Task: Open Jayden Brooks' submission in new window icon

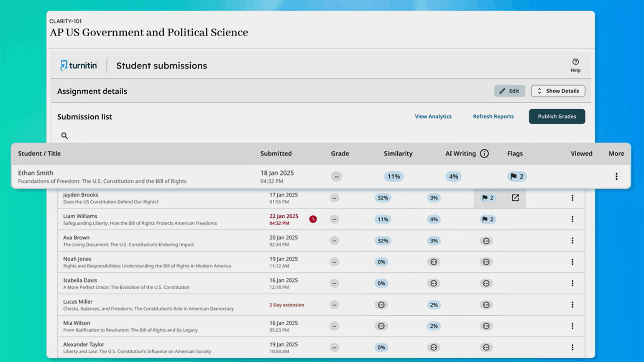Action: pyautogui.click(x=515, y=198)
